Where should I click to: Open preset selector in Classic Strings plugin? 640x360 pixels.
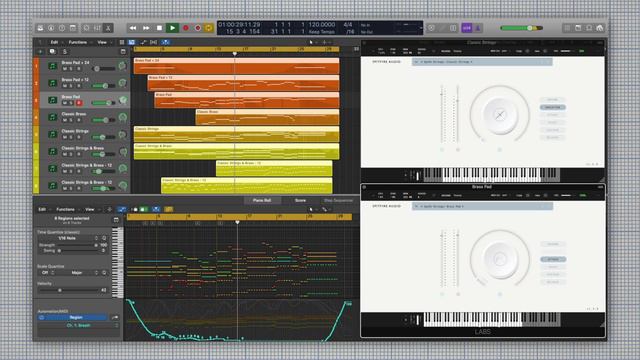pos(482,62)
